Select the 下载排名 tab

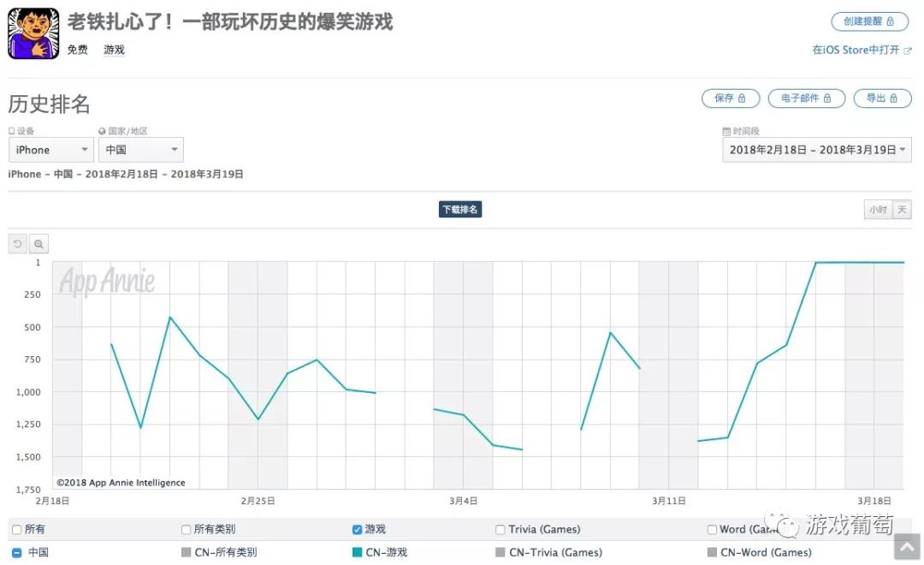click(460, 210)
